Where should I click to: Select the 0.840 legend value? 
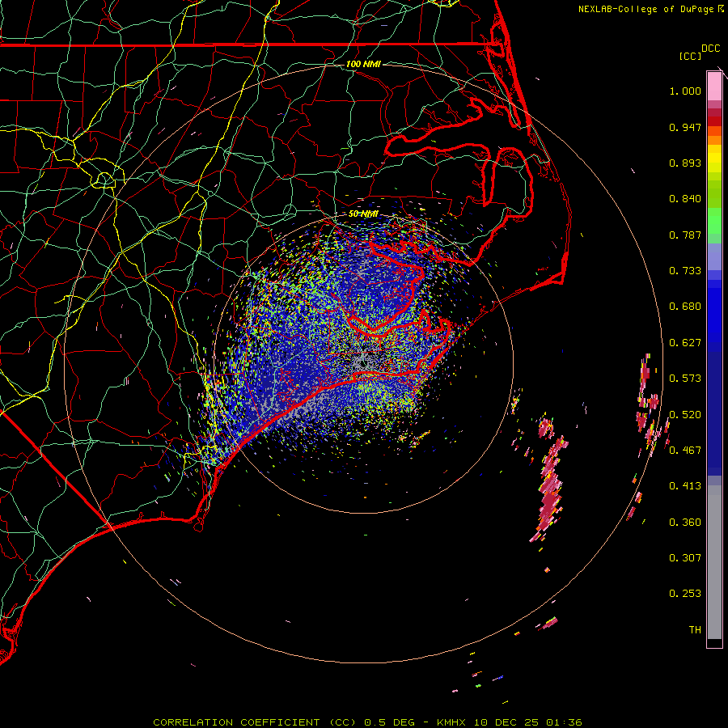tap(685, 199)
